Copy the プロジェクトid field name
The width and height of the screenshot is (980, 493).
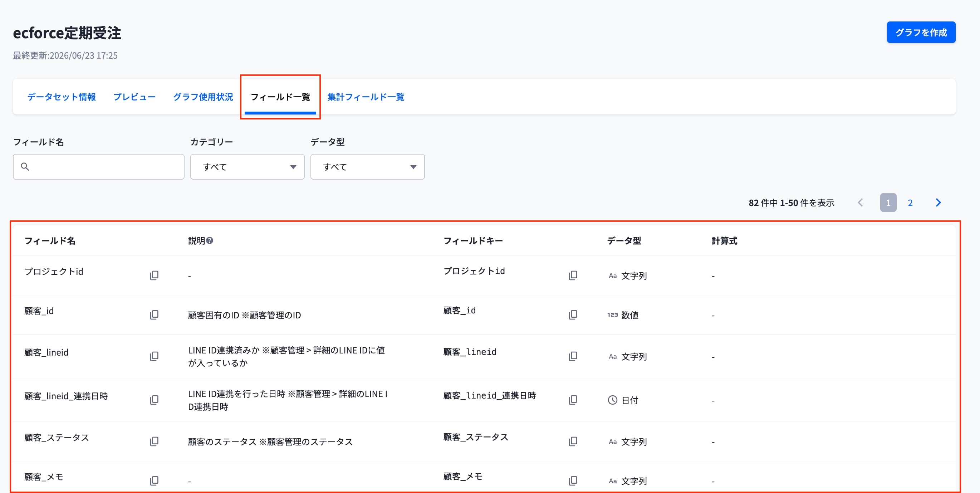[x=154, y=275]
